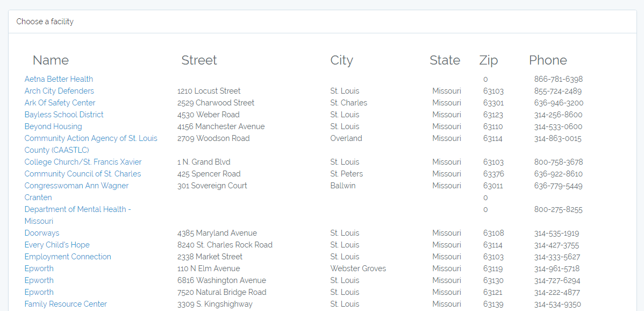Click the Ballwin city cell
644x311 pixels.
(343, 186)
